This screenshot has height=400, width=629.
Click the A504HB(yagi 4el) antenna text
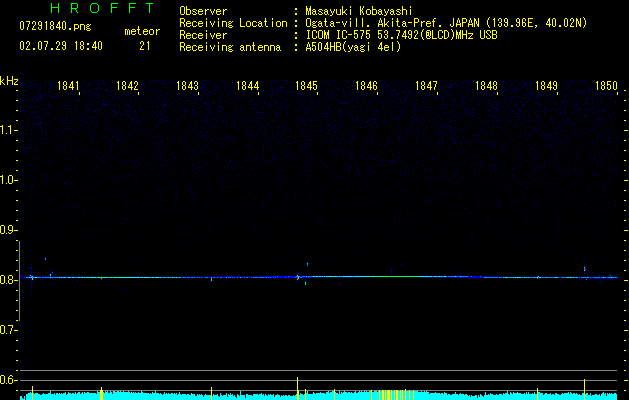(353, 47)
